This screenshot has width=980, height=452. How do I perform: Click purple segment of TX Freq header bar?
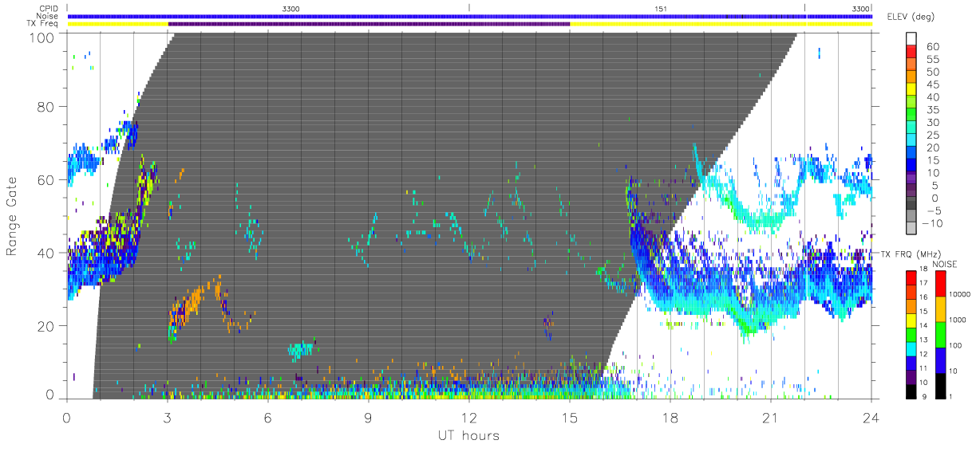[369, 23]
